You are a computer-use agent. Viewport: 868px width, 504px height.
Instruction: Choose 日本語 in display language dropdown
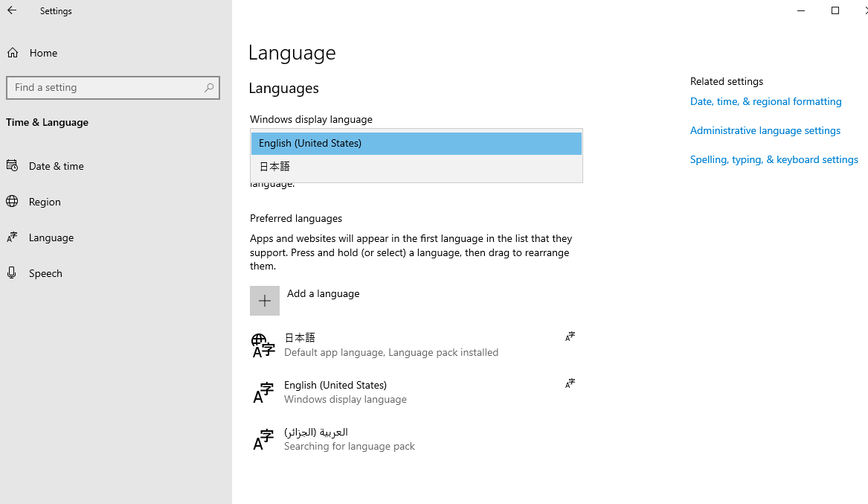click(x=417, y=167)
